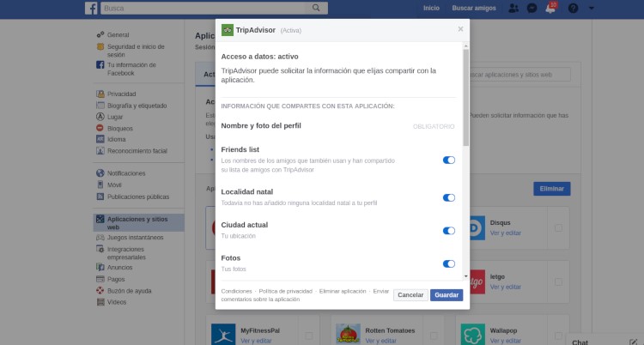Click Integraciones empresariales icon
644x345 pixels.
pyautogui.click(x=100, y=249)
